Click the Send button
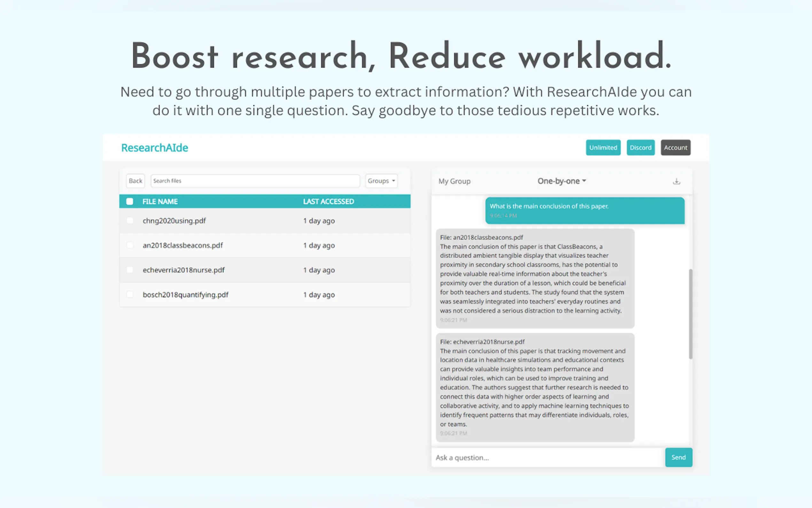 coord(678,457)
